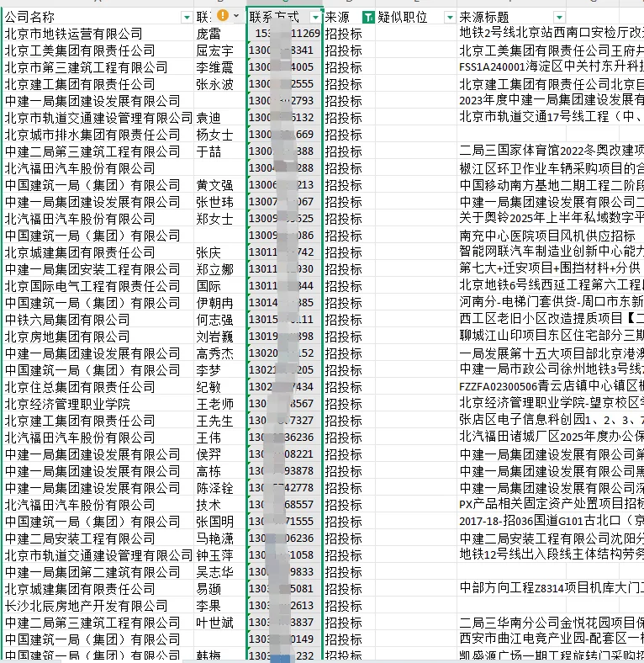Select contact cell 陈泽铨
The height and width of the screenshot is (663, 644).
click(219, 488)
